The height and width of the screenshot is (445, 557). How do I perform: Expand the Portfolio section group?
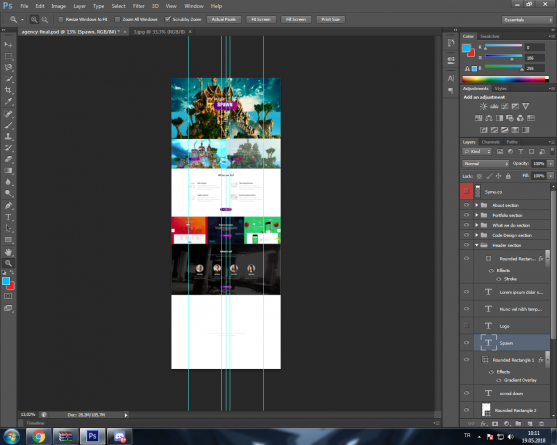477,215
